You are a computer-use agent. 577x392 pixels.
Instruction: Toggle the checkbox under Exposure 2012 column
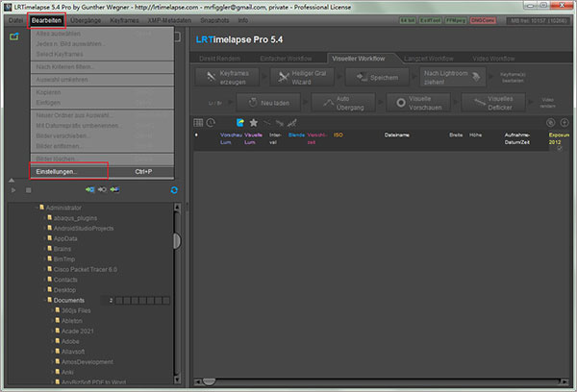click(560, 148)
